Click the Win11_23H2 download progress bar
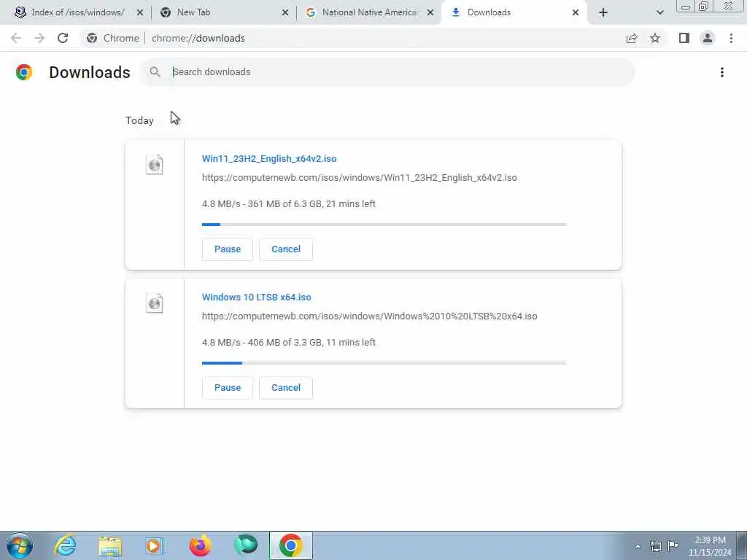This screenshot has height=560, width=747. pyautogui.click(x=384, y=225)
